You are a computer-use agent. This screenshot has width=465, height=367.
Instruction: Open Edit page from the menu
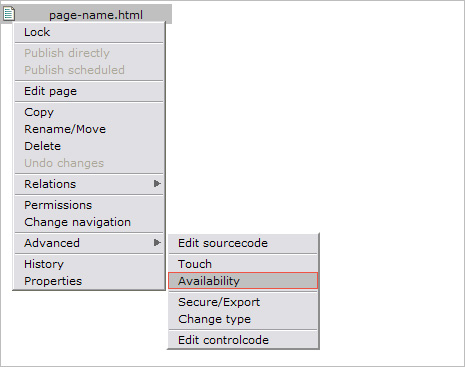point(89,91)
